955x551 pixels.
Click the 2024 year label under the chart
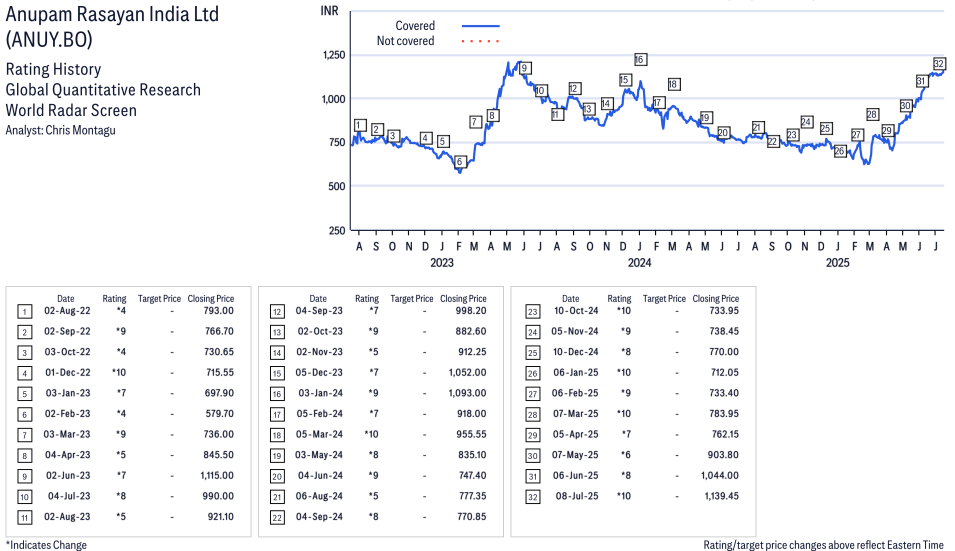point(640,262)
